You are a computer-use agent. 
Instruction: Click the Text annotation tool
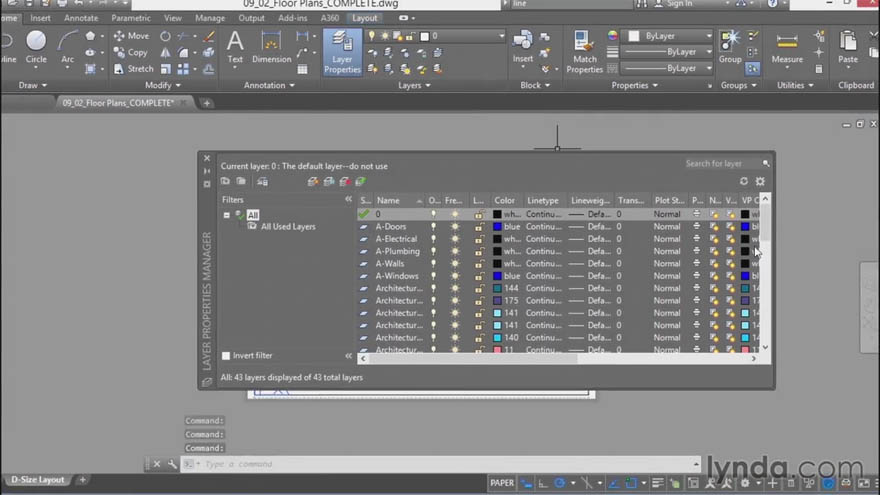(x=235, y=46)
